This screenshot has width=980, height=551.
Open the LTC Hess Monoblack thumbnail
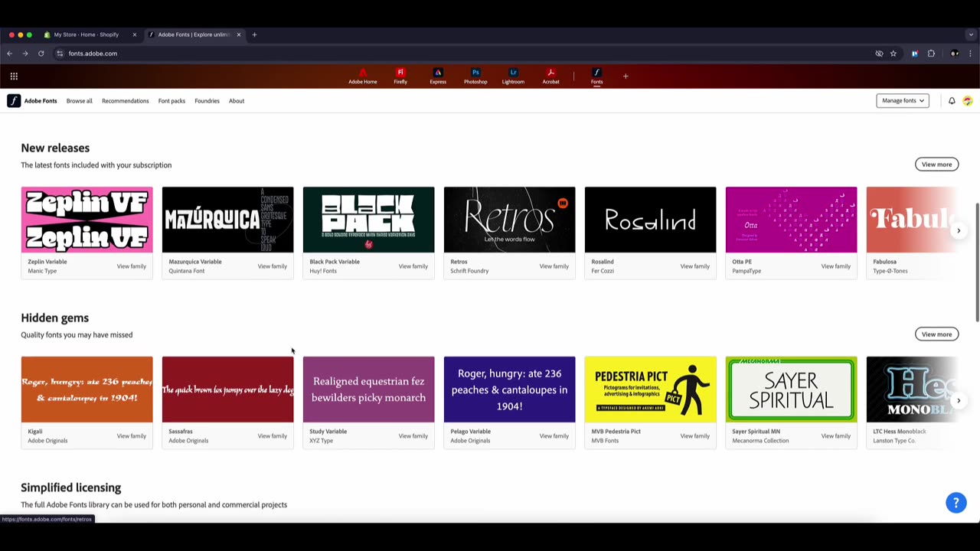(912, 390)
